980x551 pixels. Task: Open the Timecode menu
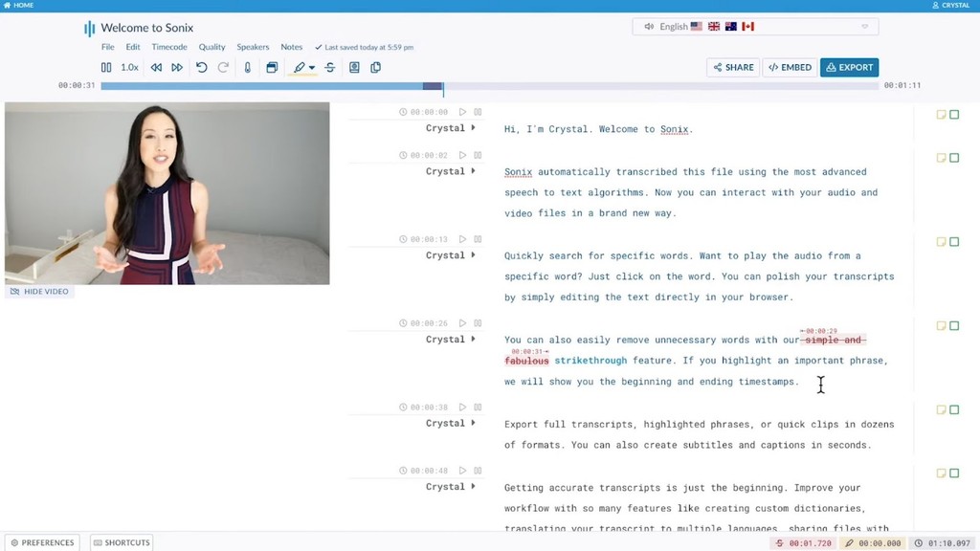click(168, 46)
